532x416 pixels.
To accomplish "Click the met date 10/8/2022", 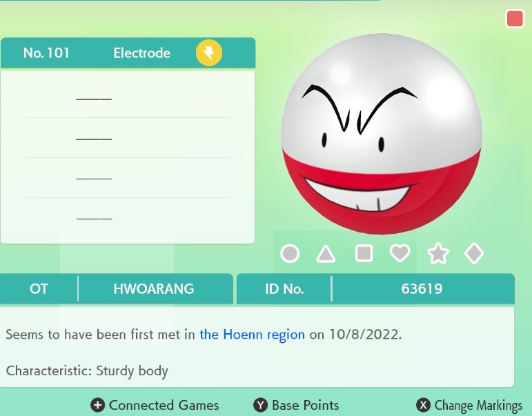I will 366,335.
